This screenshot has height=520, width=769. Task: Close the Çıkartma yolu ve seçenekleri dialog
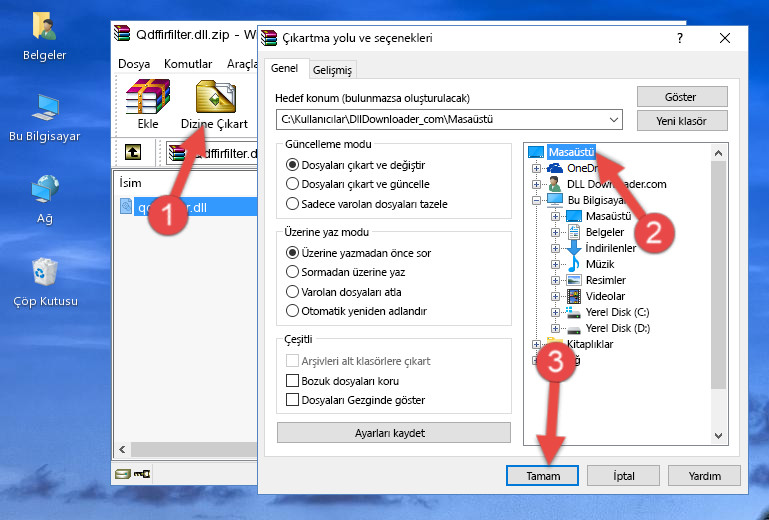725,38
